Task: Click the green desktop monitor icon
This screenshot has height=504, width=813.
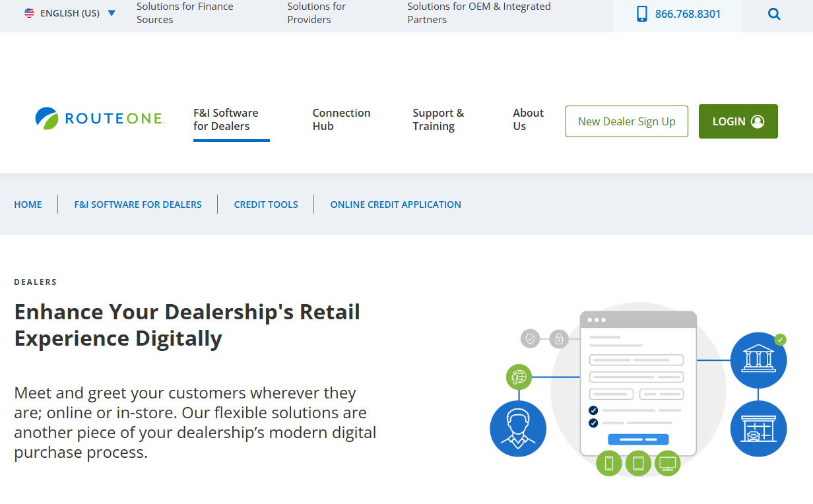Action: tap(667, 463)
